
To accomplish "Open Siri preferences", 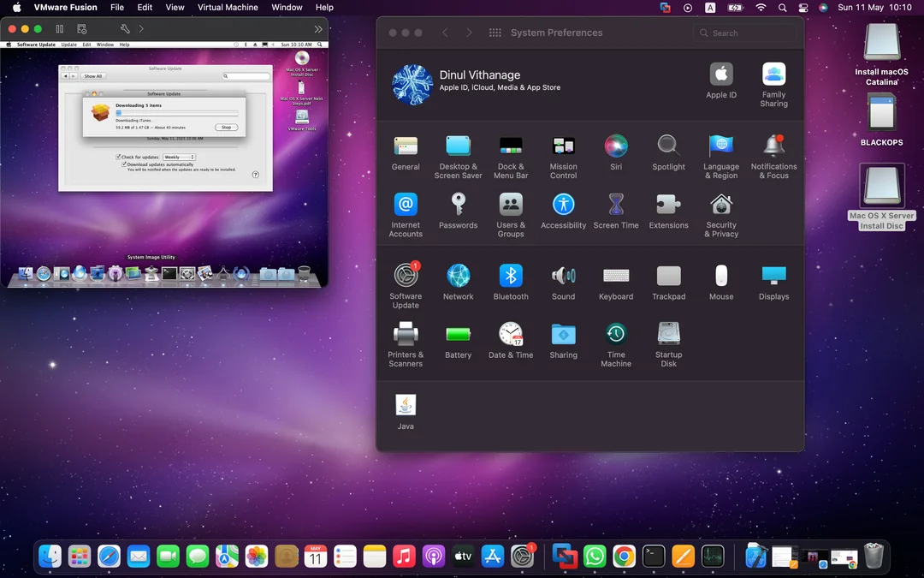I will [616, 153].
